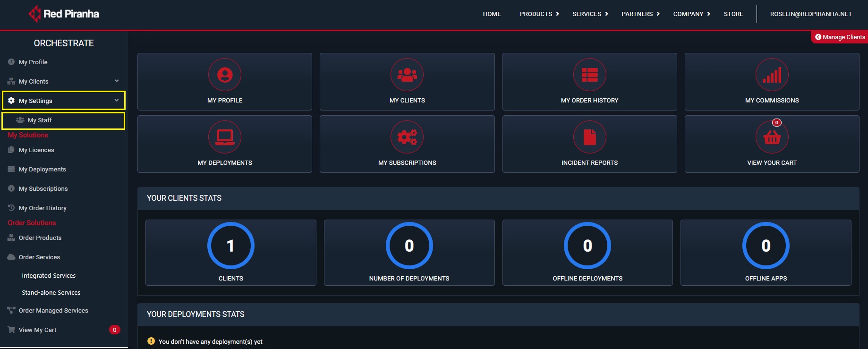Image resolution: width=868 pixels, height=349 pixels.
Task: Open Stand-alone Services sidebar link
Action: tap(51, 292)
